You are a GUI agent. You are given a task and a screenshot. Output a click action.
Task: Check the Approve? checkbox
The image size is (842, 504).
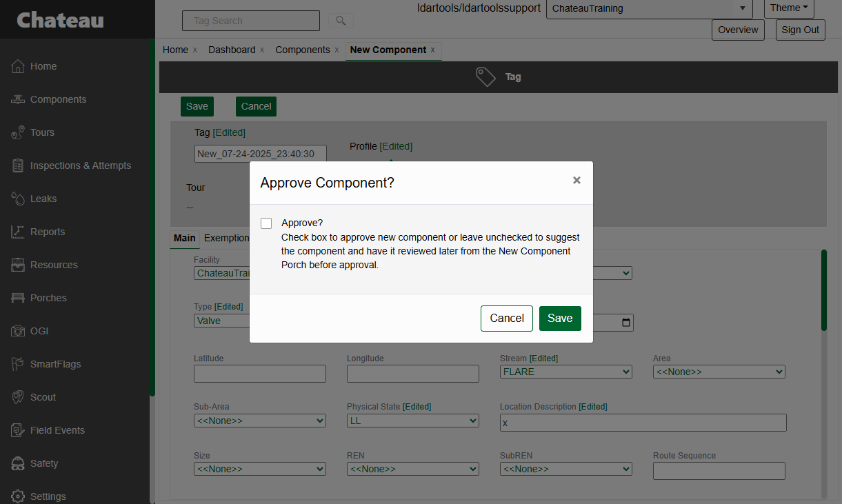pyautogui.click(x=266, y=223)
